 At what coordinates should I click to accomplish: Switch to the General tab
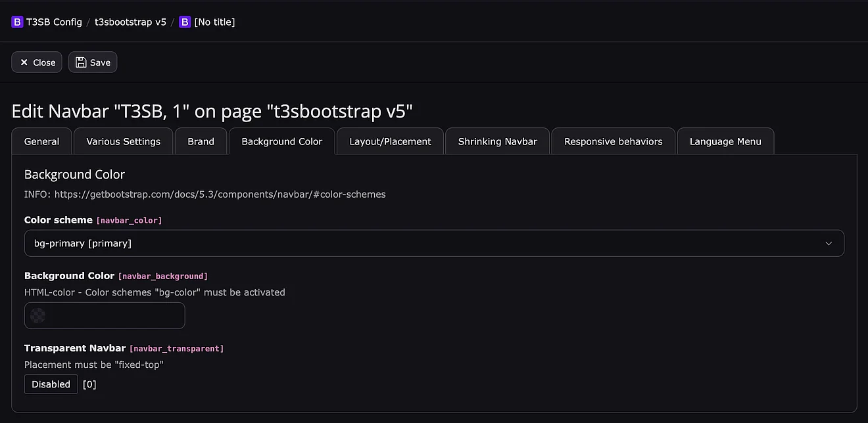(41, 141)
